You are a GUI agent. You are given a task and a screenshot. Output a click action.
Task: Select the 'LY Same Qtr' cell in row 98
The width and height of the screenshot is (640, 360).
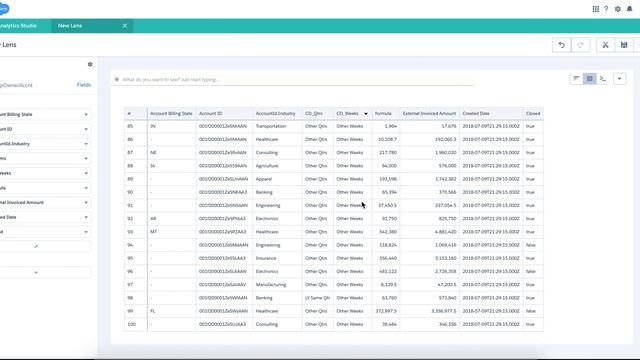tap(317, 298)
